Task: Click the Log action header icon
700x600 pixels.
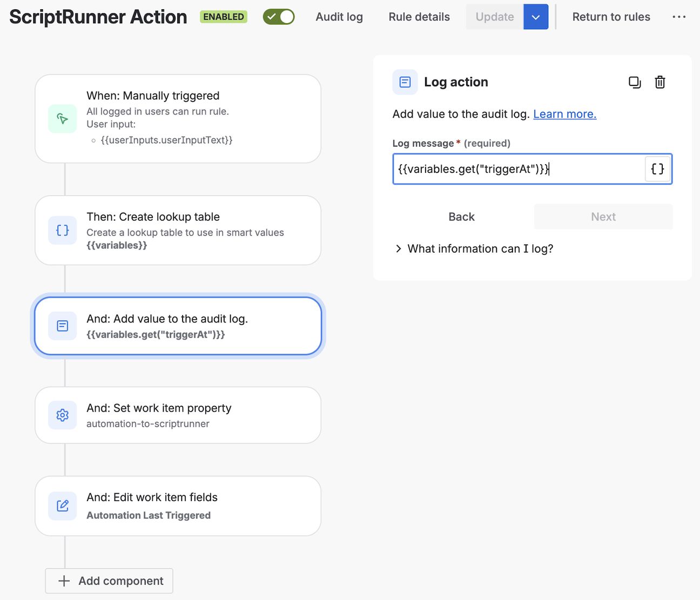Action: coord(405,82)
